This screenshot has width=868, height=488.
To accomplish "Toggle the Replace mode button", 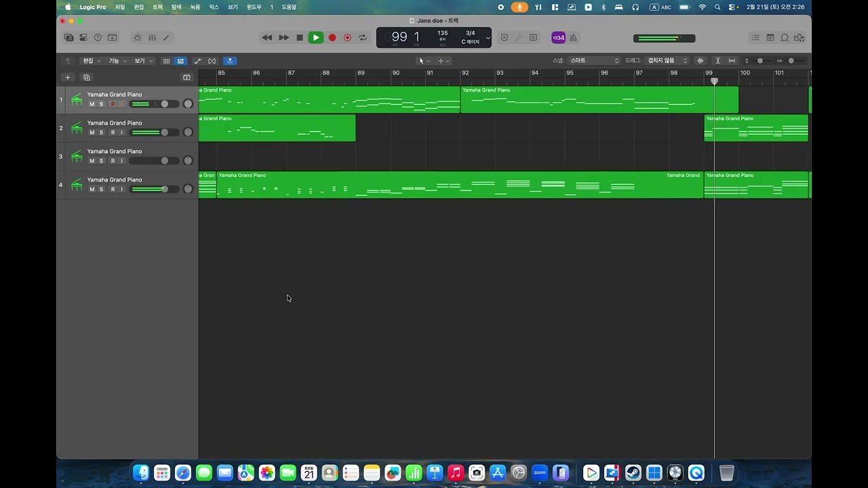I will 504,38.
